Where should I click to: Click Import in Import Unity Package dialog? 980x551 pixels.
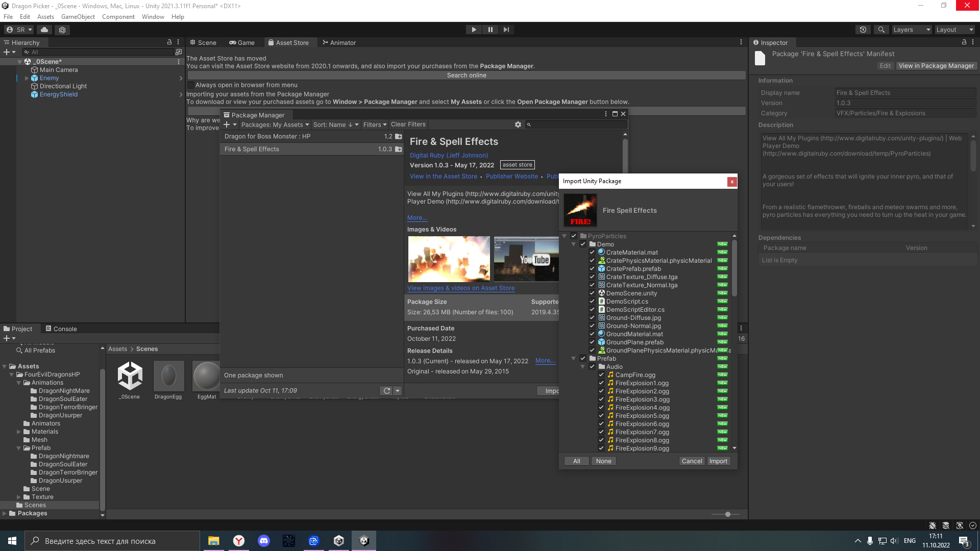(718, 461)
